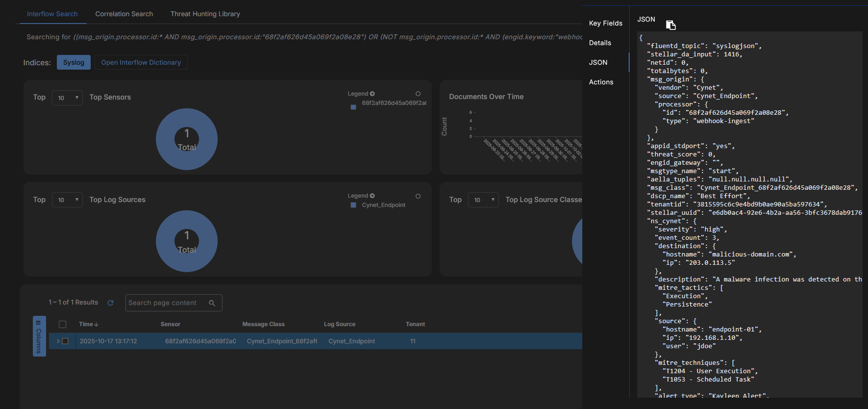Open the Columns side panel
This screenshot has height=409, width=868.
(x=39, y=336)
